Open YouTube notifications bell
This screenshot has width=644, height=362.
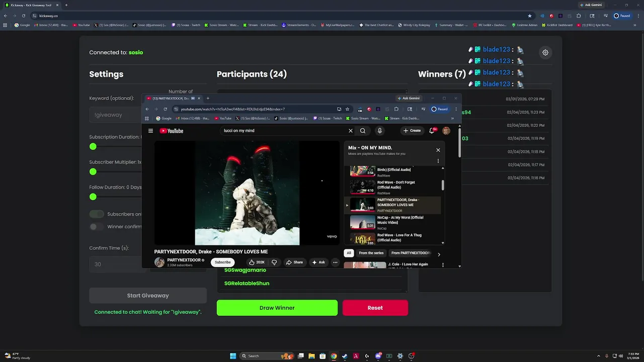point(432,131)
